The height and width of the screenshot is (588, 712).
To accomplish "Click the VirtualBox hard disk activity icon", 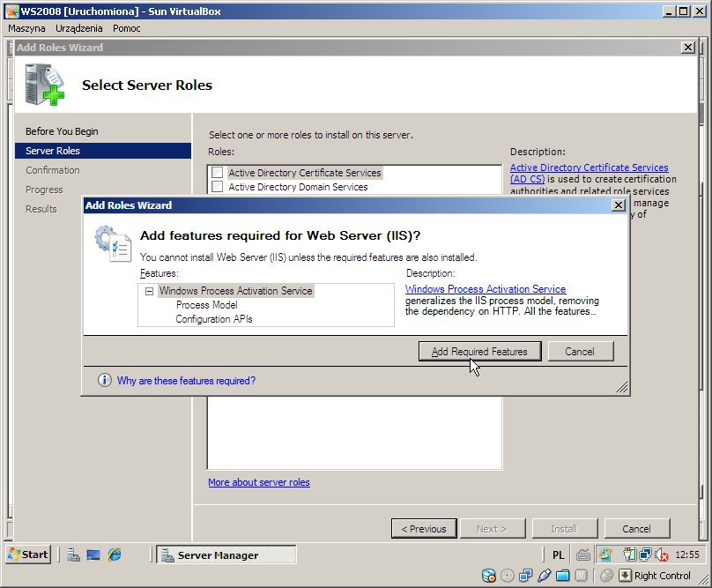I will pyautogui.click(x=488, y=576).
